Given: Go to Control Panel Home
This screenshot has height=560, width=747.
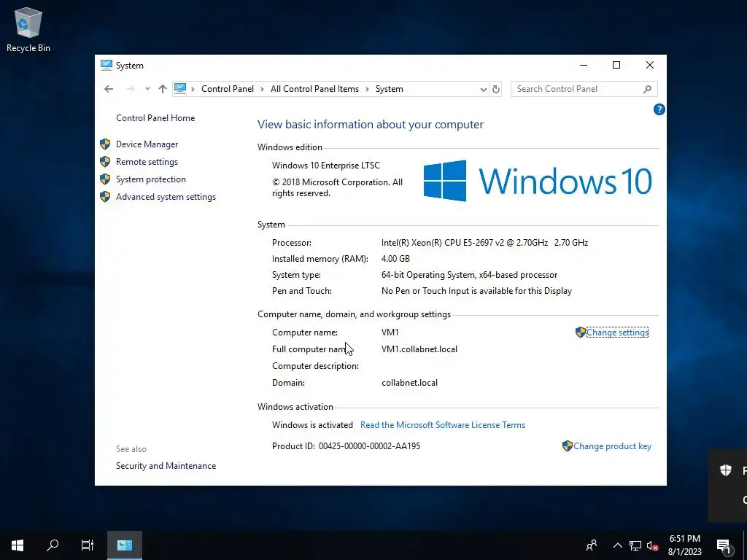Looking at the screenshot, I should click(x=155, y=118).
